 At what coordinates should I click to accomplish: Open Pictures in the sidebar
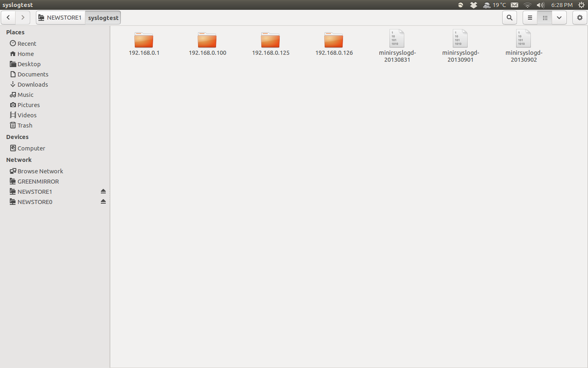(55, 105)
